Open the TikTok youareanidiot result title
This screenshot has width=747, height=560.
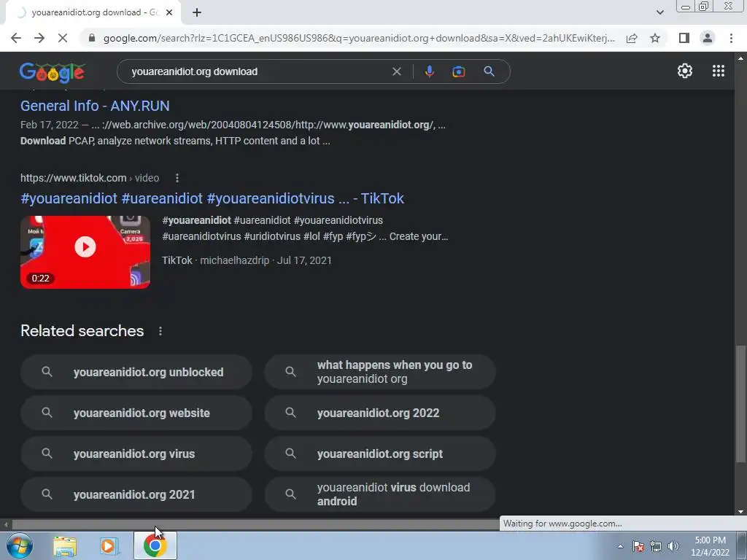click(x=212, y=198)
